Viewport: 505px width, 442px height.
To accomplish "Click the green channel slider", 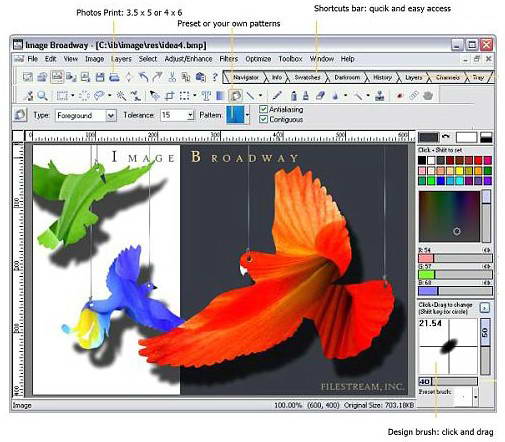I will [x=455, y=274].
